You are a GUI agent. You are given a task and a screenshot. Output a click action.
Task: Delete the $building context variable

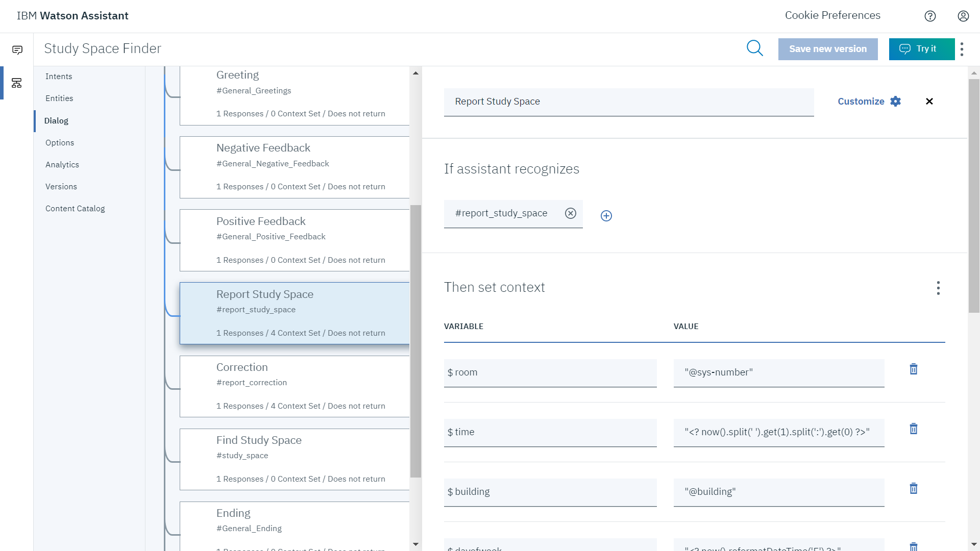click(x=913, y=488)
